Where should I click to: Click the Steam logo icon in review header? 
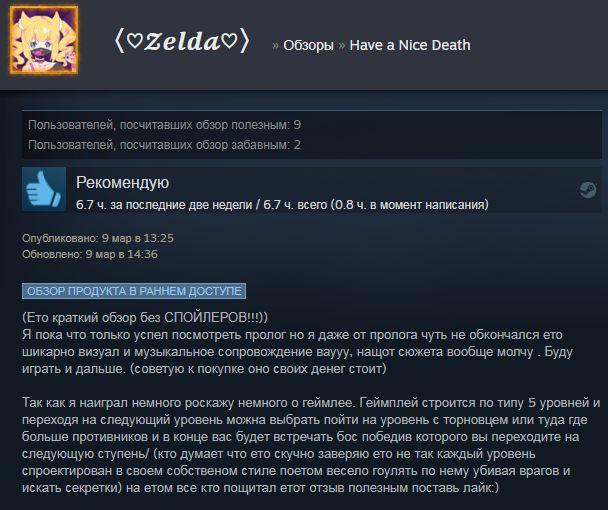click(x=587, y=190)
